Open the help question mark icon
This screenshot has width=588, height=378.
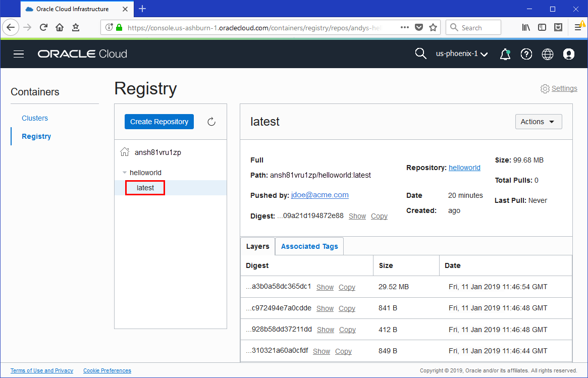(x=526, y=55)
